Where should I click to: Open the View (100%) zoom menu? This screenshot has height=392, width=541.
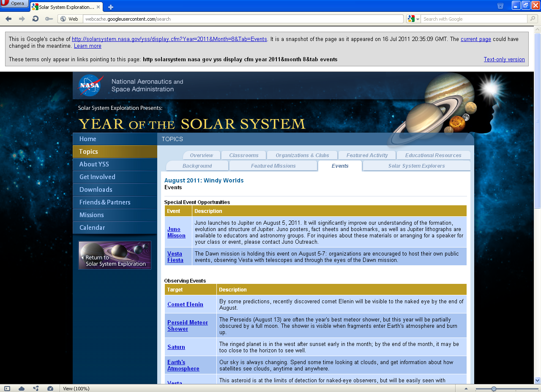[76, 389]
